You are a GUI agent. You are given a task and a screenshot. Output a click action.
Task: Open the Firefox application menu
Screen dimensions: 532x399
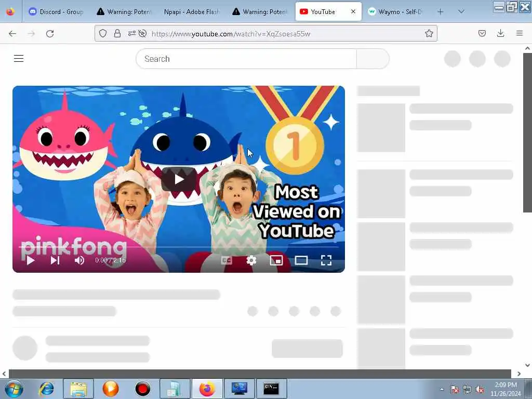[520, 33]
